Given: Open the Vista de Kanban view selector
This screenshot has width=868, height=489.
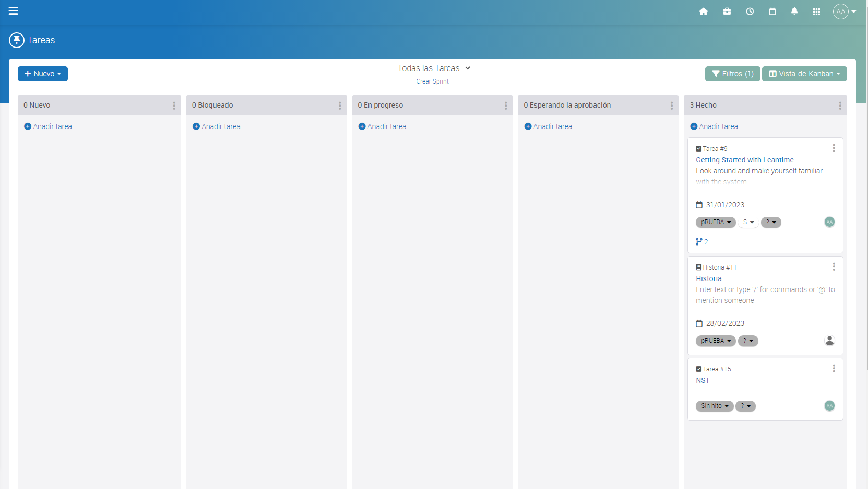Looking at the screenshot, I should 804,74.
